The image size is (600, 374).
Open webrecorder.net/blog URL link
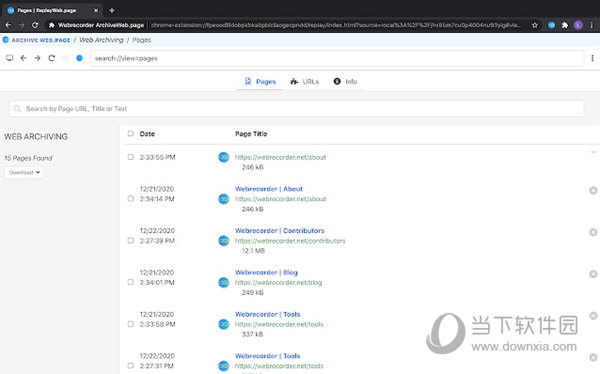click(278, 283)
